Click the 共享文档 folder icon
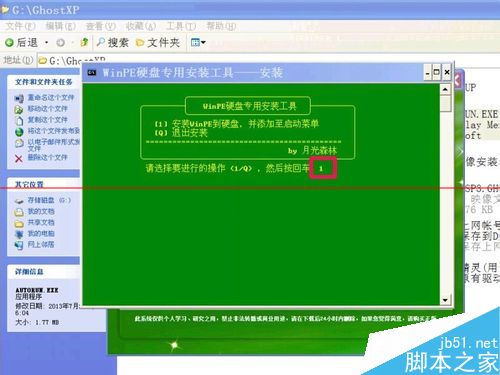This screenshot has width=500, height=375. click(19, 223)
